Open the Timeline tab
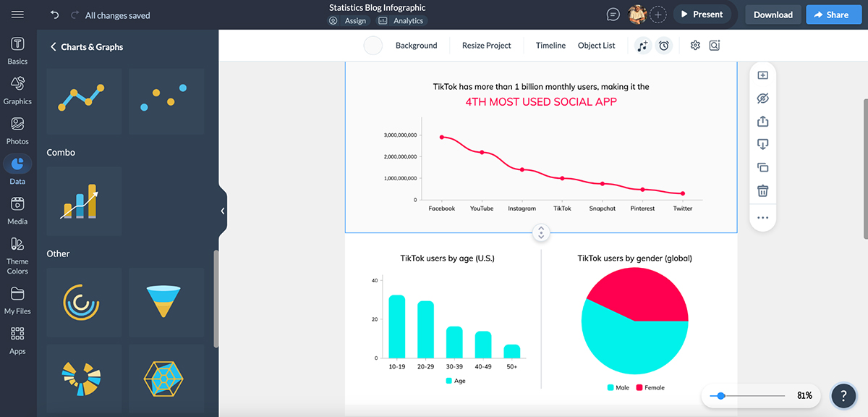This screenshot has width=868, height=417. [x=550, y=46]
